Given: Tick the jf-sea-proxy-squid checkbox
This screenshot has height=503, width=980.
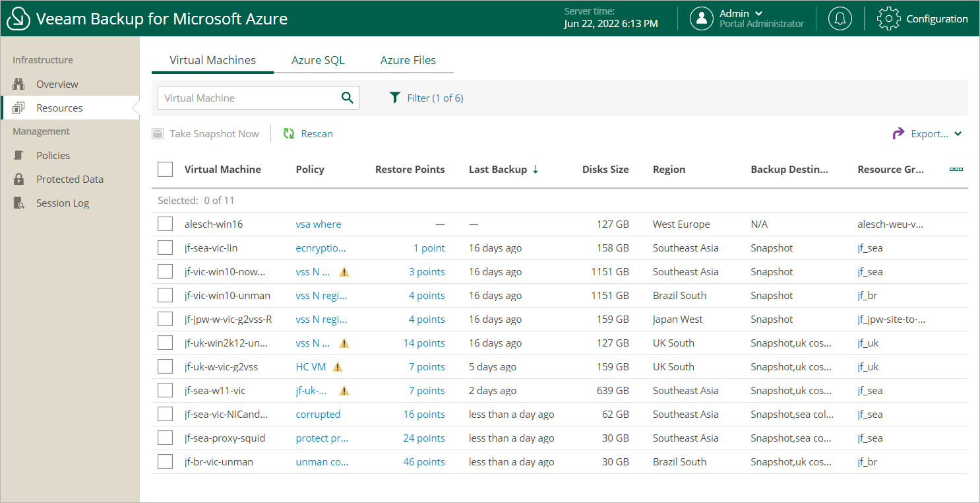Looking at the screenshot, I should pyautogui.click(x=165, y=438).
